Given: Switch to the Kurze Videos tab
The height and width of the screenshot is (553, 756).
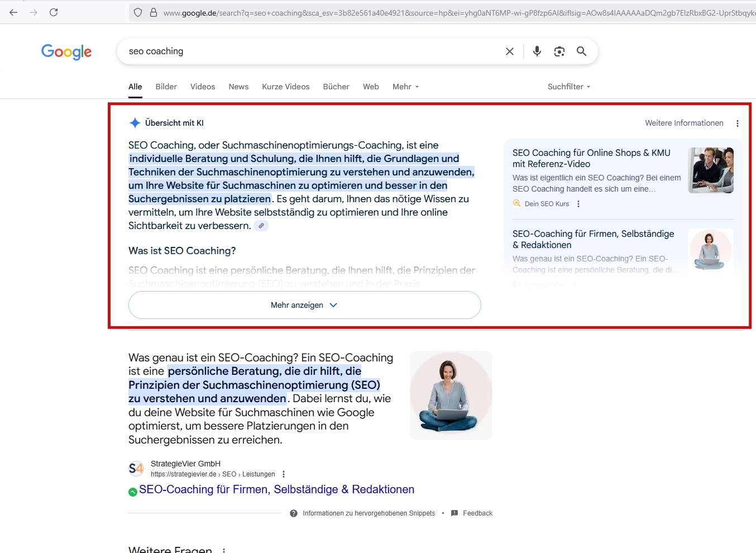Looking at the screenshot, I should (285, 87).
